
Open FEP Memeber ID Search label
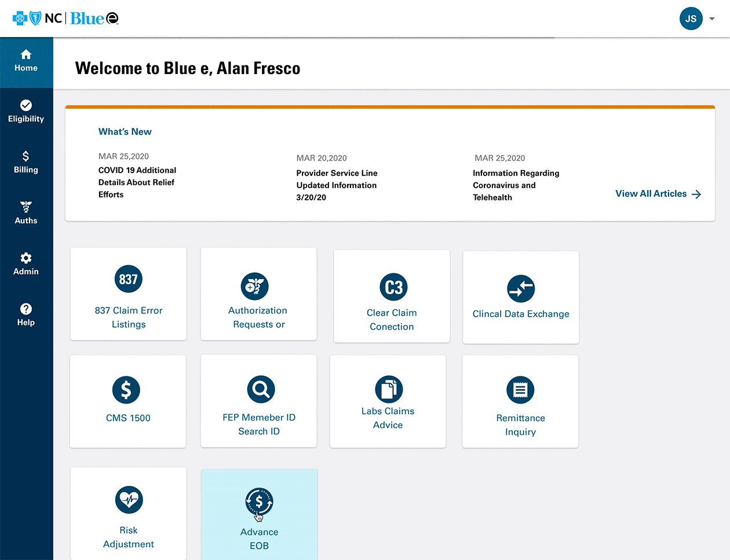point(259,424)
